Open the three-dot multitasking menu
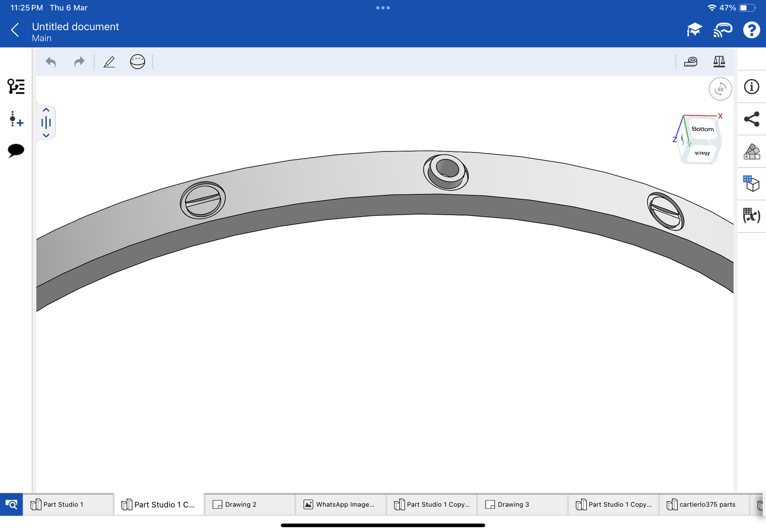Screen dimensions: 766x532 tap(383, 8)
